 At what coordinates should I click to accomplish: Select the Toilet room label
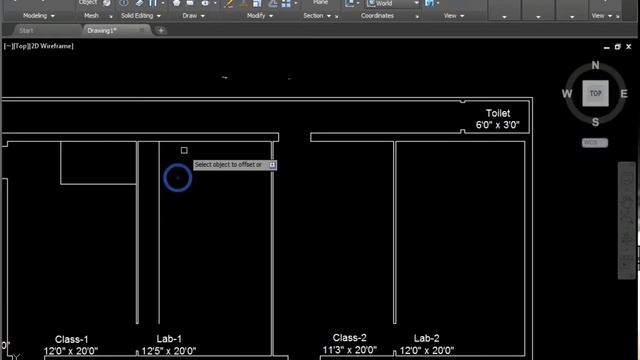tap(498, 113)
